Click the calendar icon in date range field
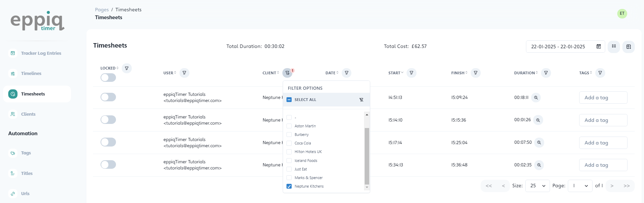644x203 pixels. click(599, 47)
